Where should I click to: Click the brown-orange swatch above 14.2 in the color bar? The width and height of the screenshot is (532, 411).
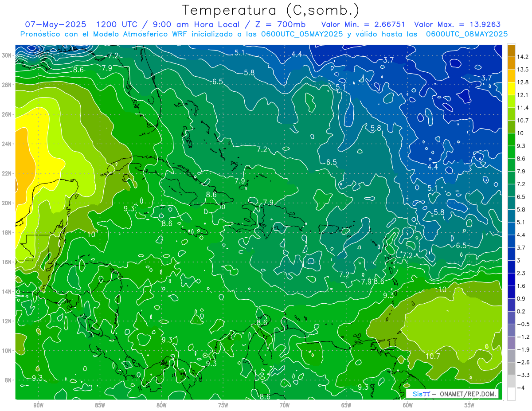[x=511, y=51]
